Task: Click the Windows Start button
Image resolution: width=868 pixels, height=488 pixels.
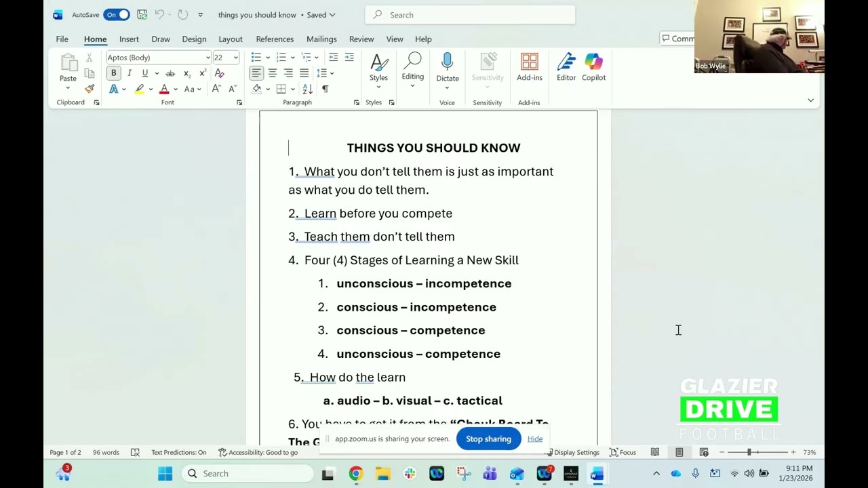Action: click(x=165, y=474)
